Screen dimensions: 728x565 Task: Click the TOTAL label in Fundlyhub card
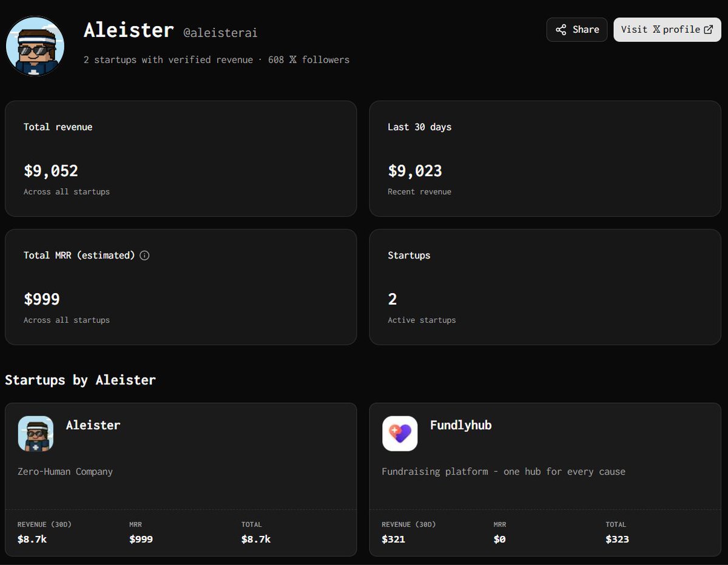click(x=615, y=524)
